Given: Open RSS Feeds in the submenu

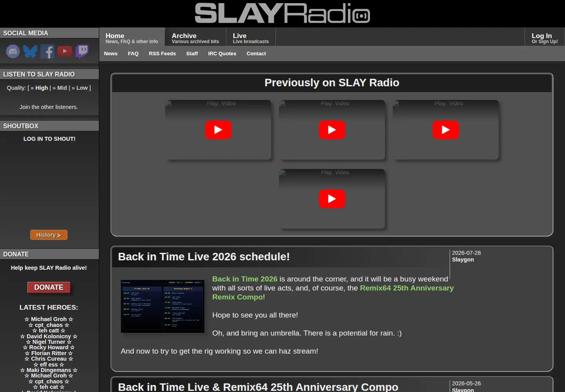Looking at the screenshot, I should point(162,54).
